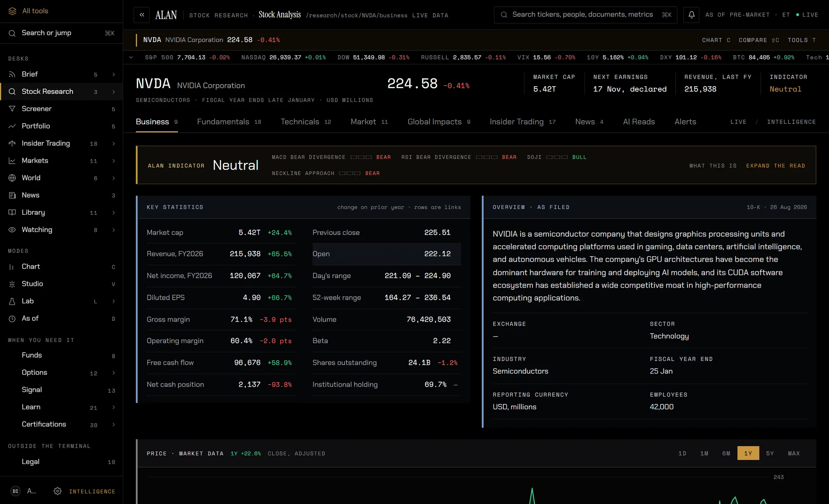Click the CHART button in ticker bar
829x504 pixels.
click(716, 40)
